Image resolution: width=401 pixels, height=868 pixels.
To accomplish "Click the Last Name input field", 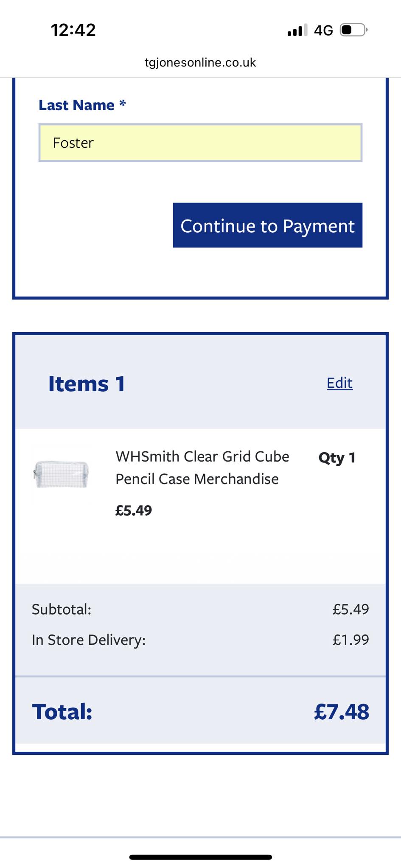I will click(x=200, y=143).
